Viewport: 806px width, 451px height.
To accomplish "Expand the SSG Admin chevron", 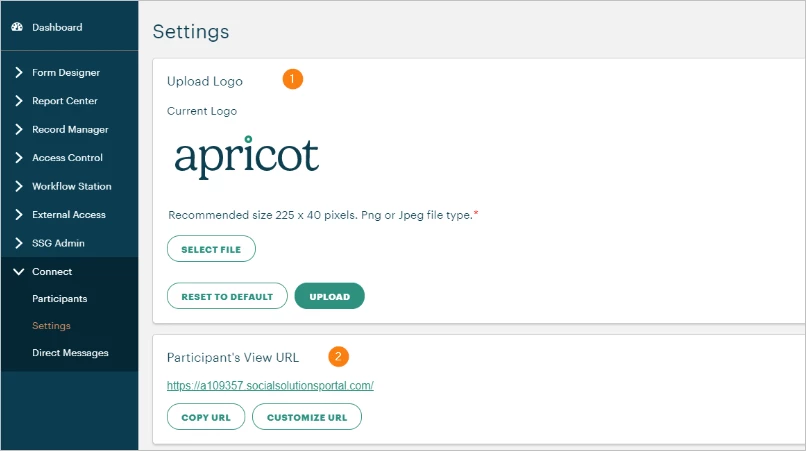I will pyautogui.click(x=19, y=243).
